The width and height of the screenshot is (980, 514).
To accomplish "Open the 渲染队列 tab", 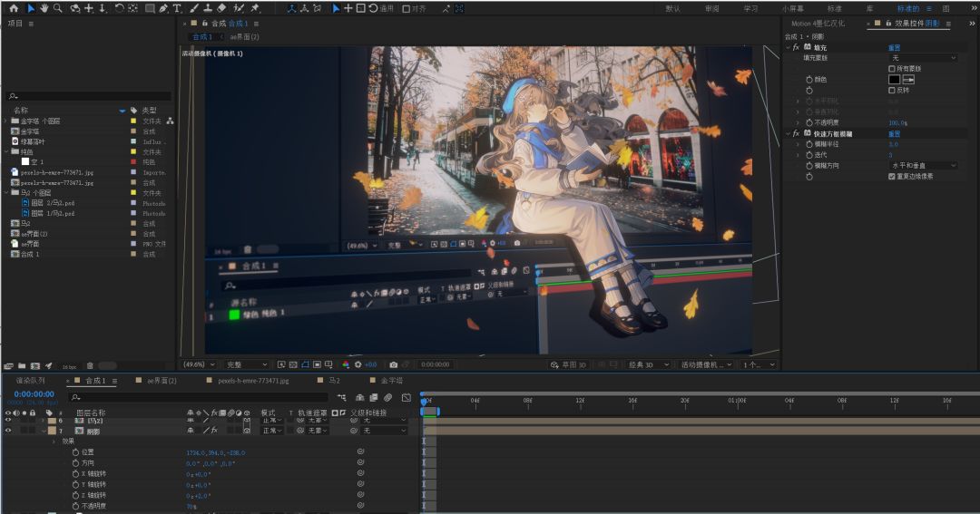I will pos(30,381).
